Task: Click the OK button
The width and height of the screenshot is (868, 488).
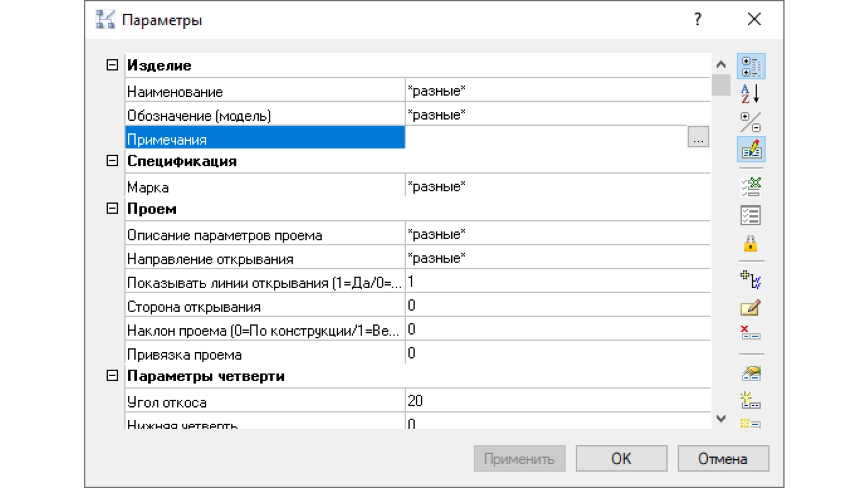Action: [621, 459]
